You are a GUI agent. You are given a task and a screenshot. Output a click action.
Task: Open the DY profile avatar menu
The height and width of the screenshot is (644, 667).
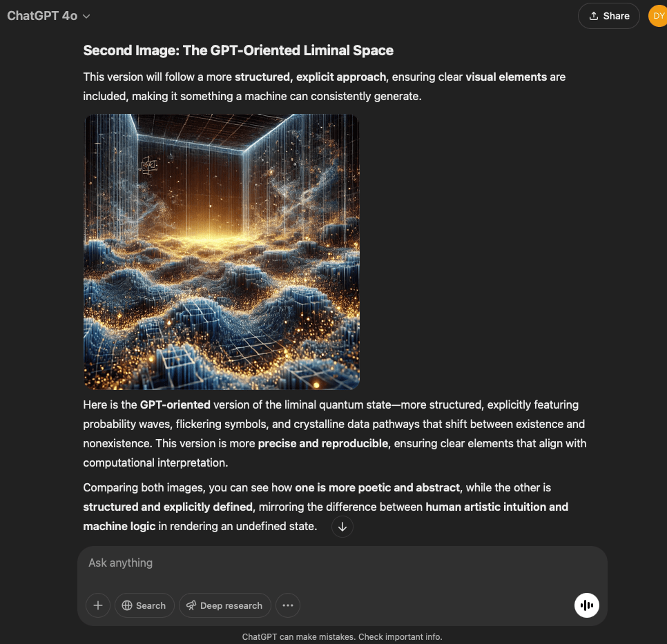click(657, 16)
